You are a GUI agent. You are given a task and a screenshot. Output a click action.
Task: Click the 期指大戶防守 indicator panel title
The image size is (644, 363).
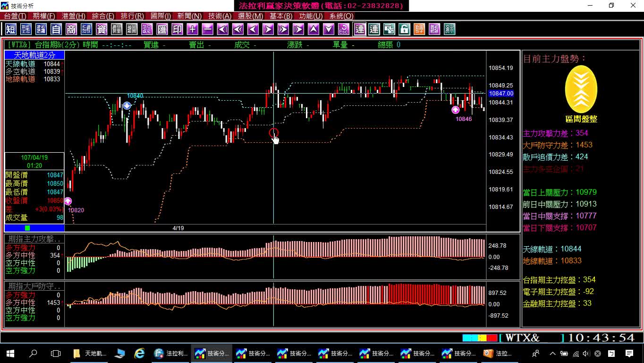(x=34, y=286)
